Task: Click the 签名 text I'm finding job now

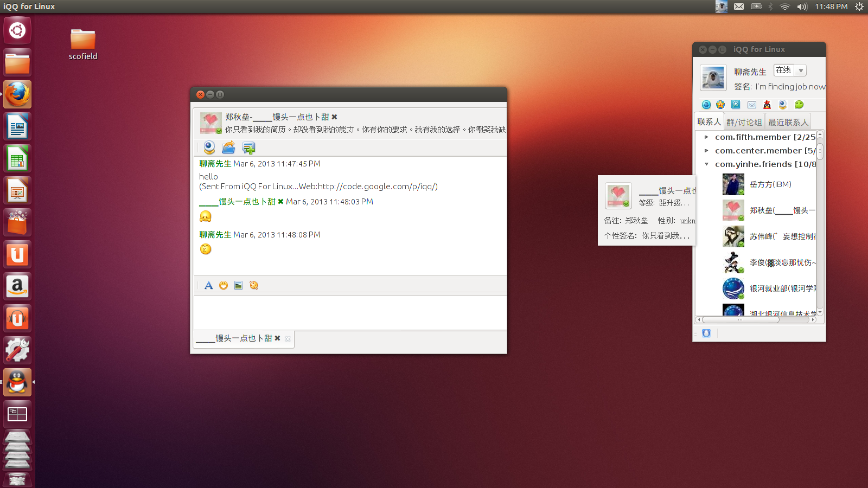Action: click(790, 87)
